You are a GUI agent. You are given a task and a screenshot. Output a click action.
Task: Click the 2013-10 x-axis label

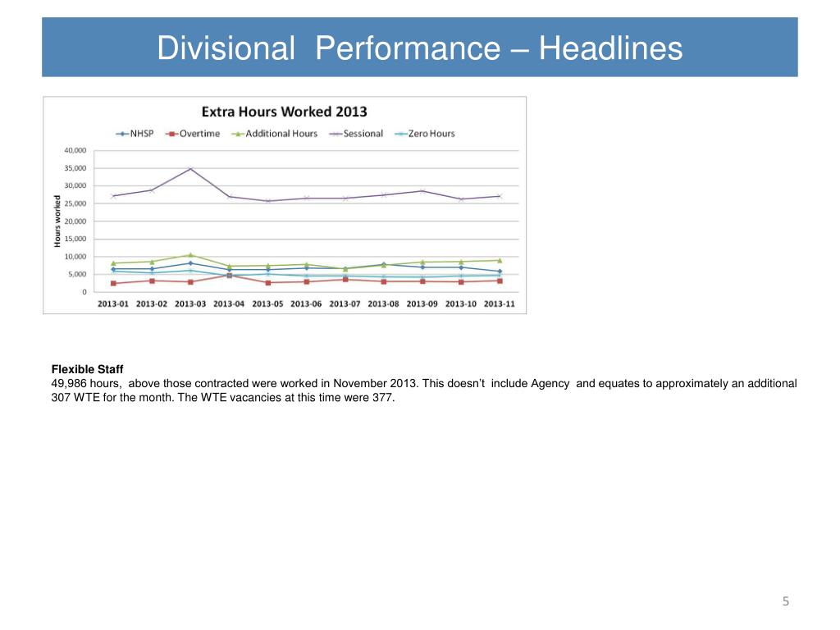click(461, 304)
